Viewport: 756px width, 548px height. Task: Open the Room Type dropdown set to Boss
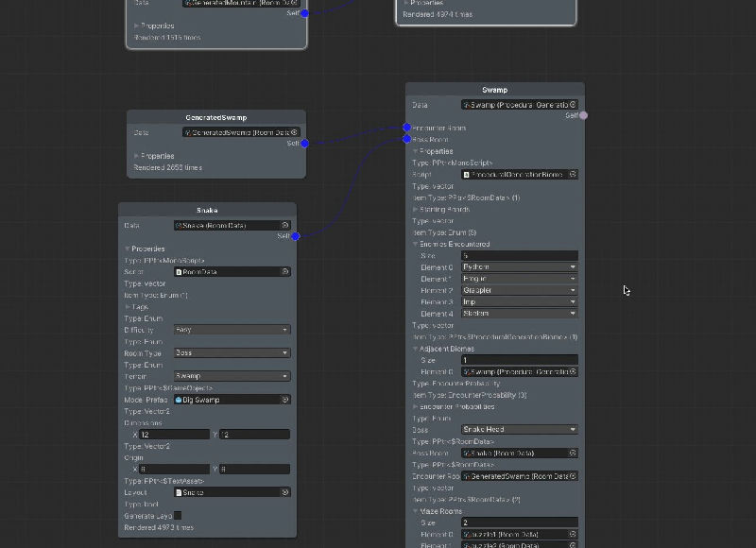pos(232,353)
